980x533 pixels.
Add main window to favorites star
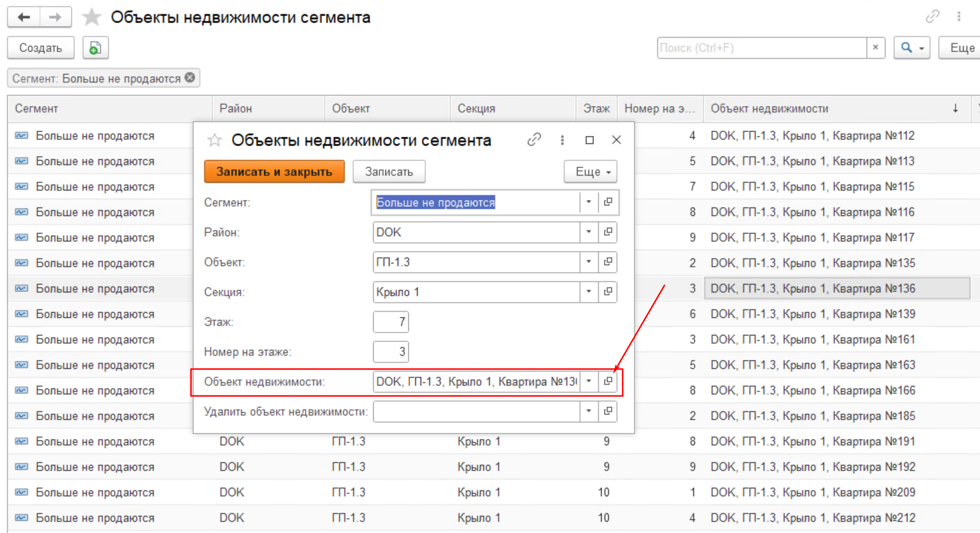(91, 18)
